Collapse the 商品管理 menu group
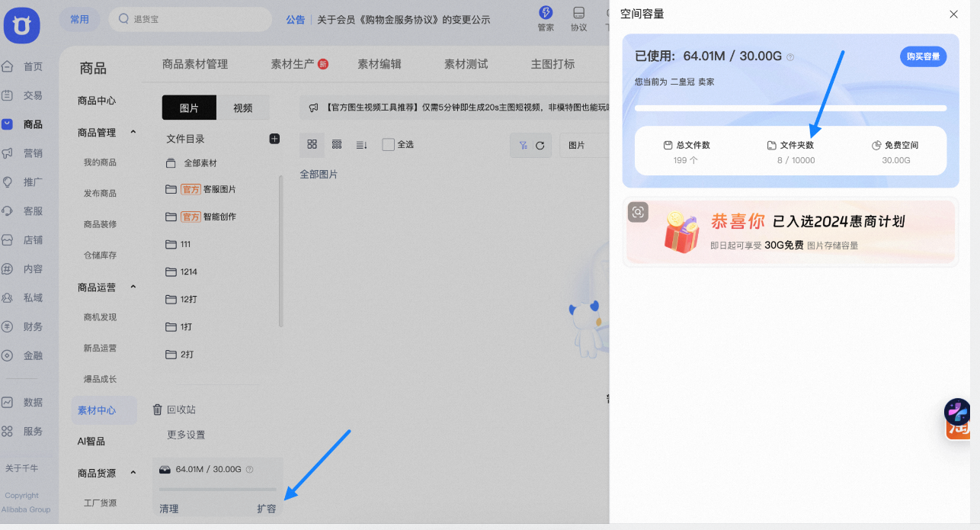The width and height of the screenshot is (980, 530). (133, 132)
